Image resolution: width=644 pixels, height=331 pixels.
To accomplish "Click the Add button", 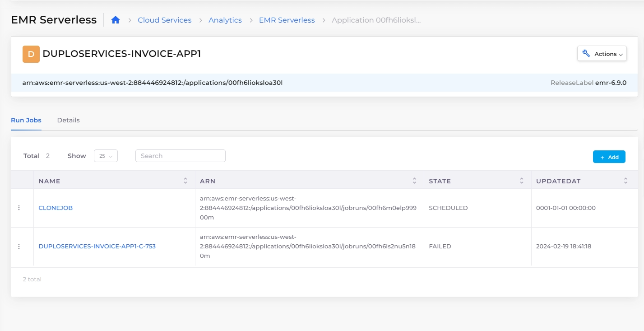I will pos(609,157).
